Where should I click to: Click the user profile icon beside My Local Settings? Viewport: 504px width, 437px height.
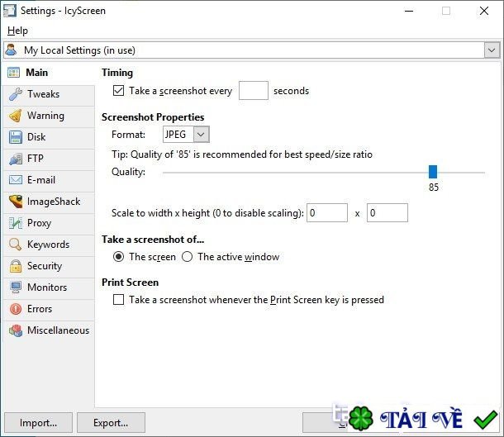(11, 50)
